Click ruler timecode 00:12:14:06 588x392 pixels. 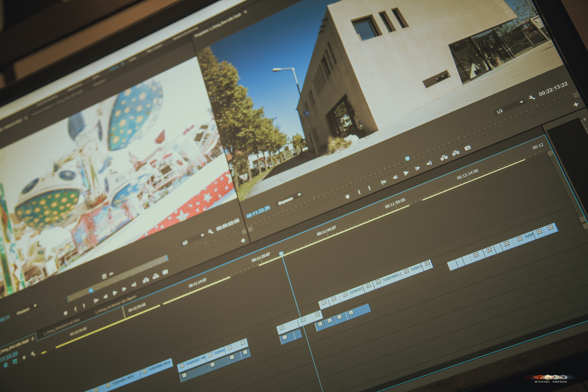click(x=467, y=174)
